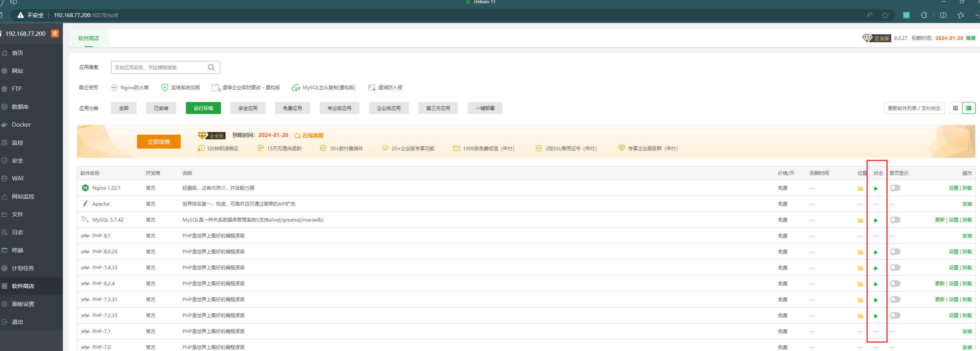Image resolution: width=980 pixels, height=351 pixels.
Task: Click the browser address bar URL
Action: tap(86, 15)
